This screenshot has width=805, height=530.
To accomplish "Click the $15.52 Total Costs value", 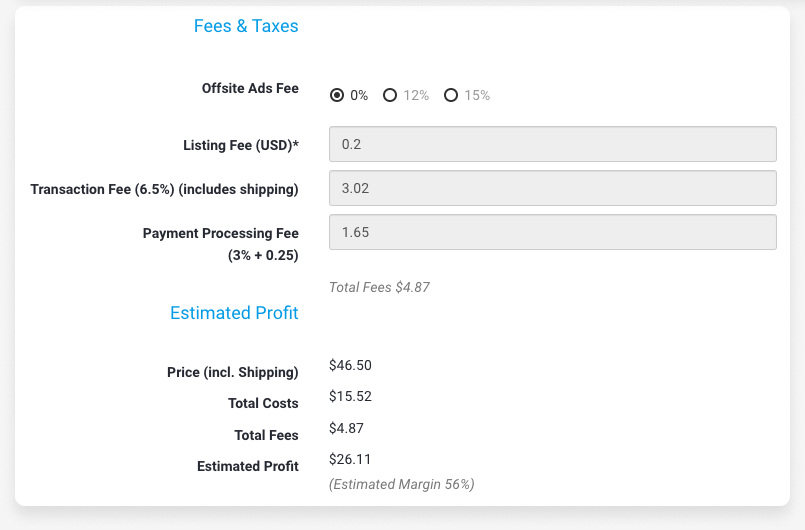I will (350, 396).
